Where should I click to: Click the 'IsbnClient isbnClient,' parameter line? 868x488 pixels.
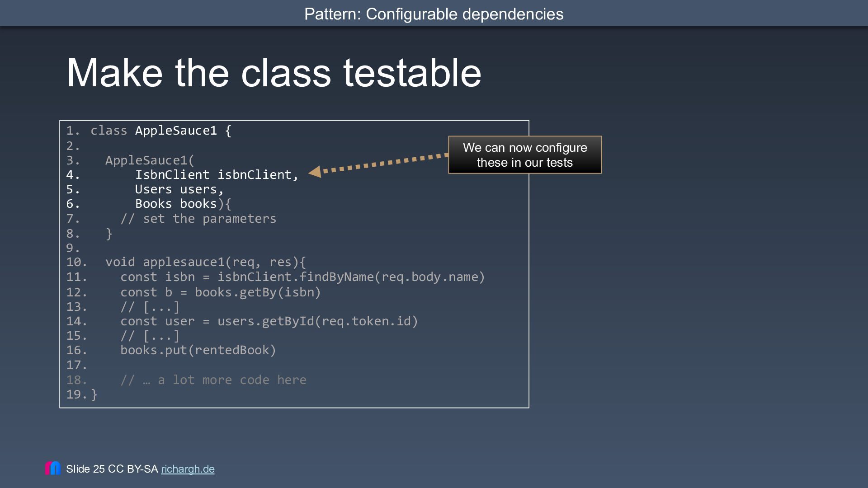(217, 175)
